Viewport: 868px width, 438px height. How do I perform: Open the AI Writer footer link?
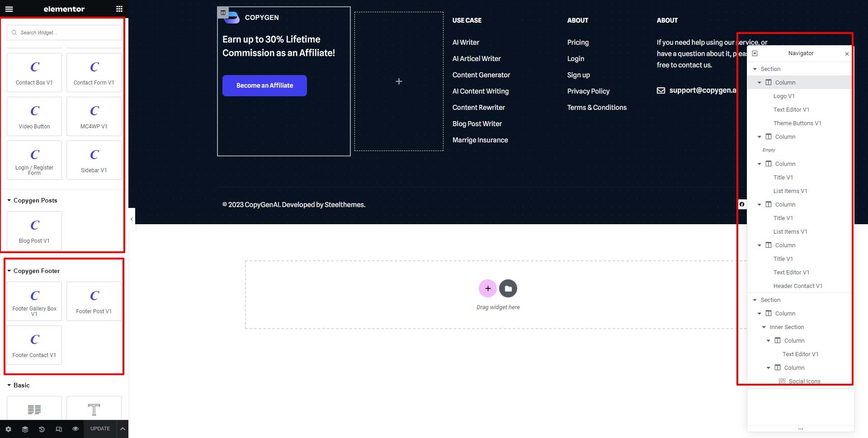click(466, 42)
